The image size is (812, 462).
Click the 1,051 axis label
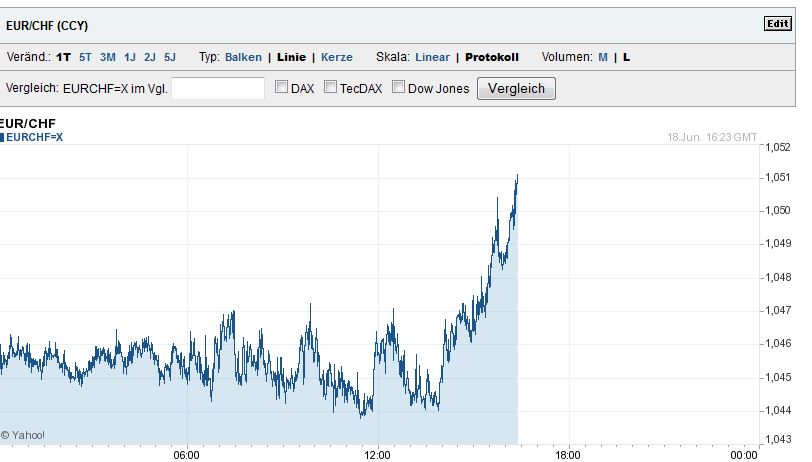(778, 178)
